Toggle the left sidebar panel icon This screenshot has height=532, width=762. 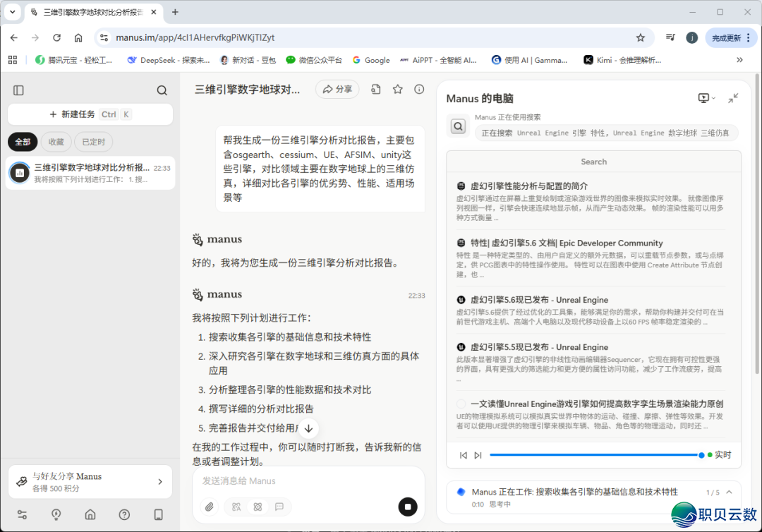point(18,90)
